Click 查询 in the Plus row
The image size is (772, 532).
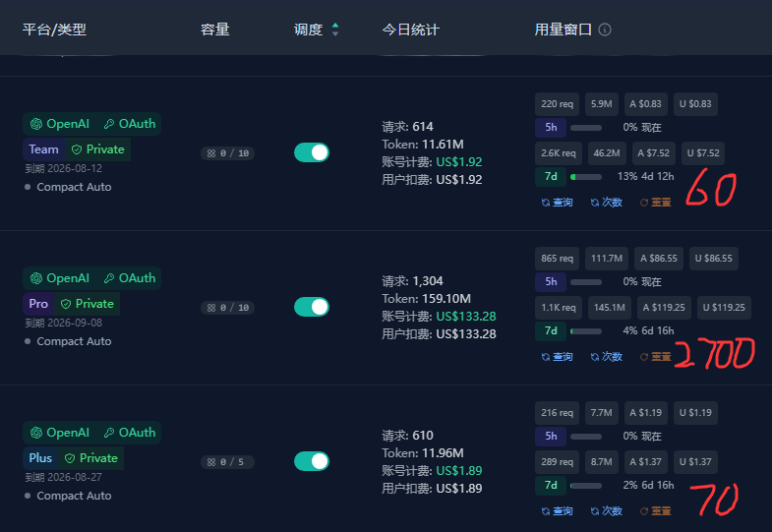[557, 511]
